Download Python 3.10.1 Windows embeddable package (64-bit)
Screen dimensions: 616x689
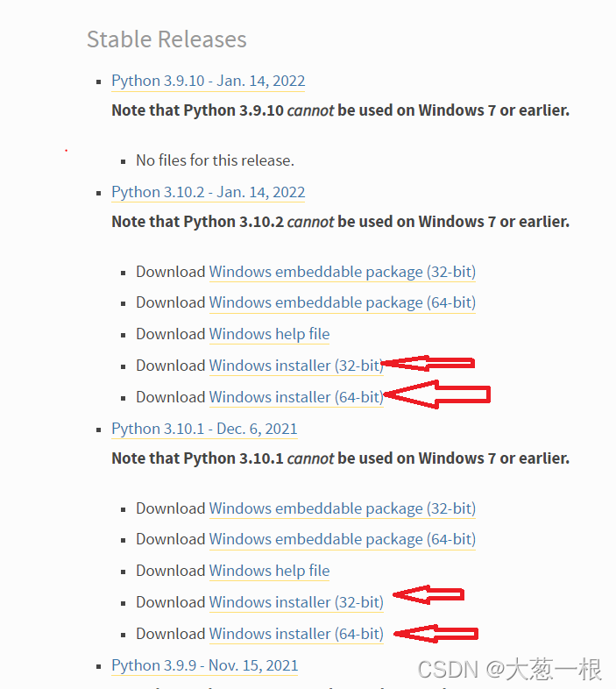[343, 539]
